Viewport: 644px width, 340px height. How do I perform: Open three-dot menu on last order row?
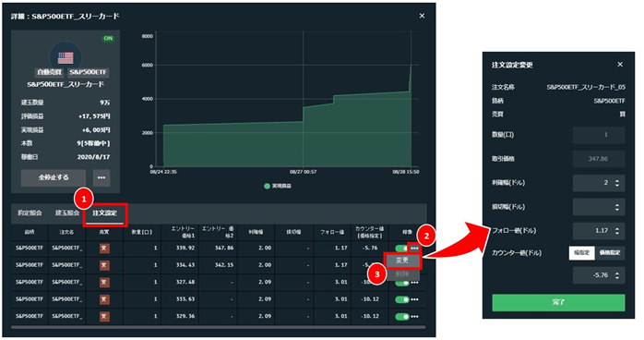(x=414, y=317)
